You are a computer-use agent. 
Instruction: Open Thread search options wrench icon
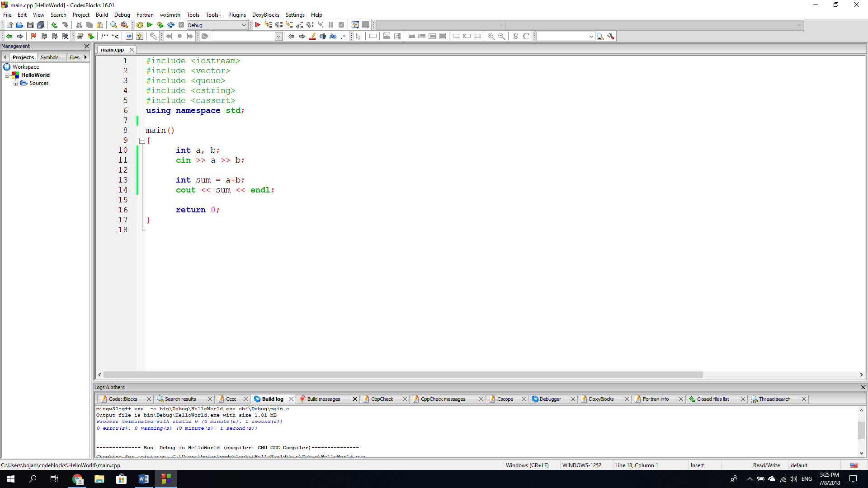click(611, 36)
